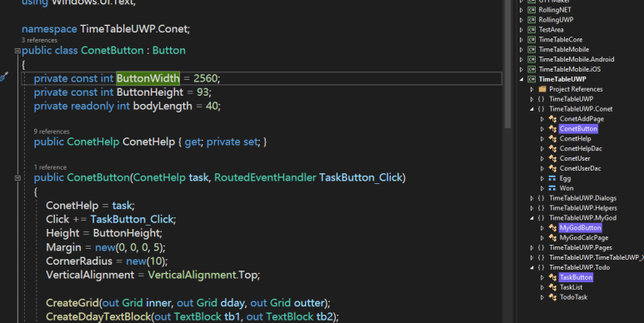Select the TimeTableMobile tree item label

(563, 49)
